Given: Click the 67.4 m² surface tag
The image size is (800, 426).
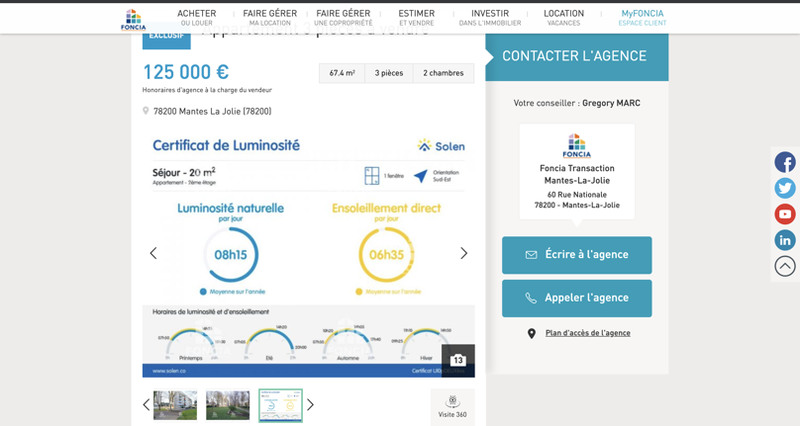Looking at the screenshot, I should (342, 73).
